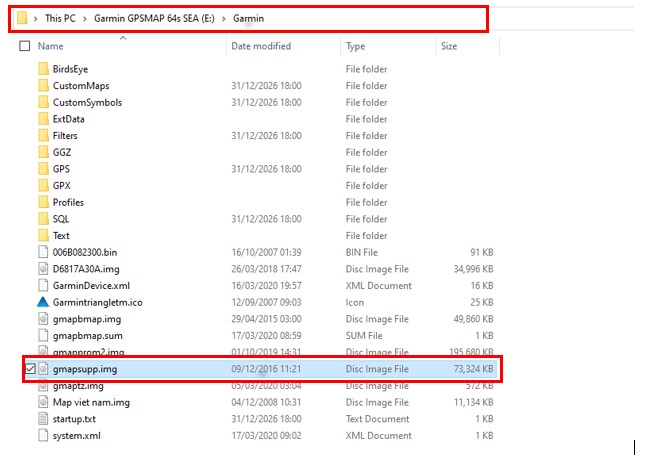Sort by the Name column header
This screenshot has width=651, height=463.
point(51,46)
